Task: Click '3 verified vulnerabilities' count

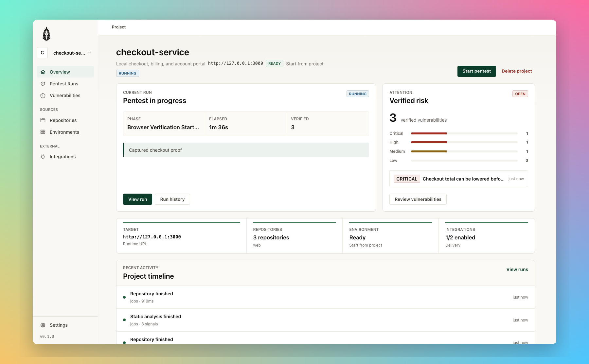Action: click(x=418, y=118)
